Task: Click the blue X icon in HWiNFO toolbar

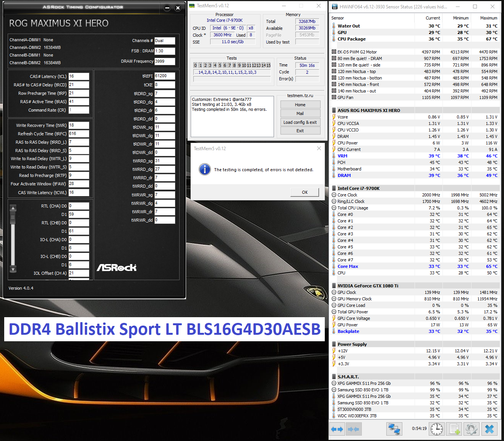Action: point(489,429)
